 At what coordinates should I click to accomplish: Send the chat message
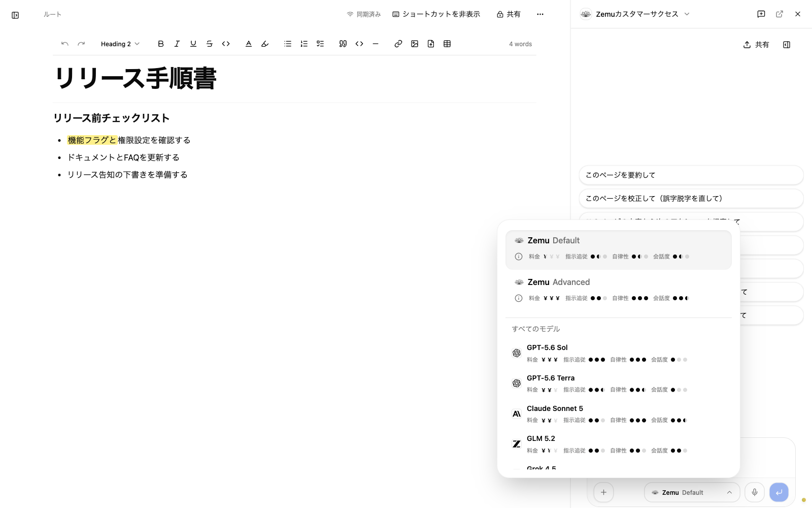pyautogui.click(x=779, y=492)
